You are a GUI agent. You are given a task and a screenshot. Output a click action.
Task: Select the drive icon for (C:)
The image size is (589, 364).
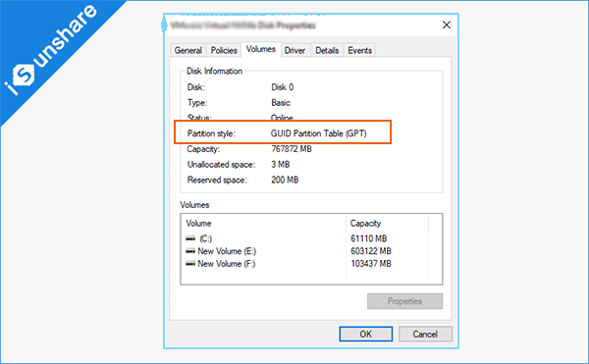(x=190, y=238)
